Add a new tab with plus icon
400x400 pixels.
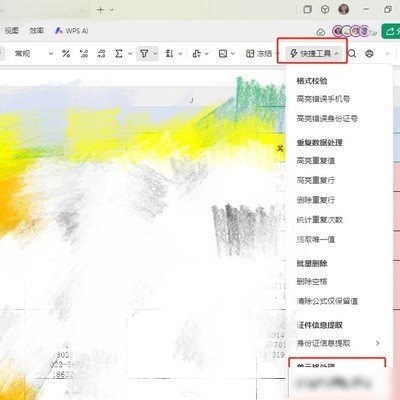point(100,10)
